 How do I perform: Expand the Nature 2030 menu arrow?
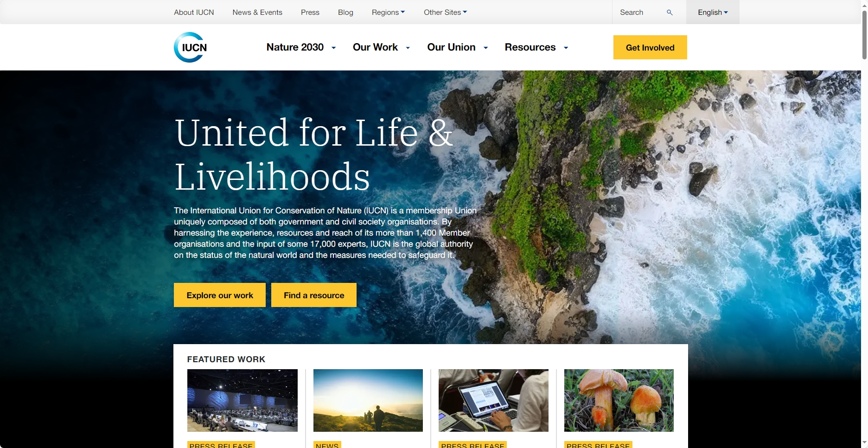333,48
